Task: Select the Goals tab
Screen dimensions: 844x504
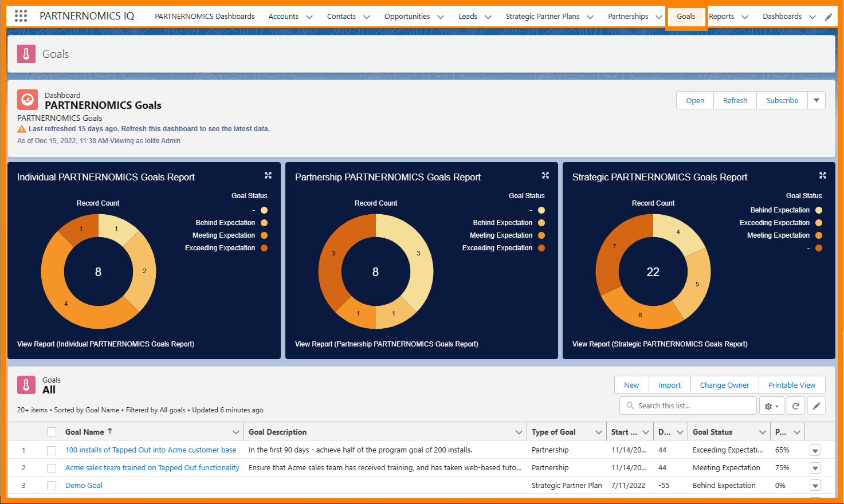Action: (686, 17)
